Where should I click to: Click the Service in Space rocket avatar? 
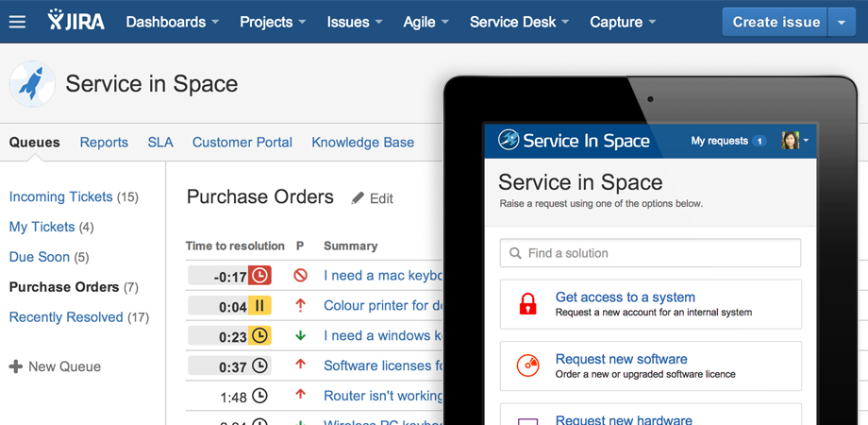pos(31,84)
